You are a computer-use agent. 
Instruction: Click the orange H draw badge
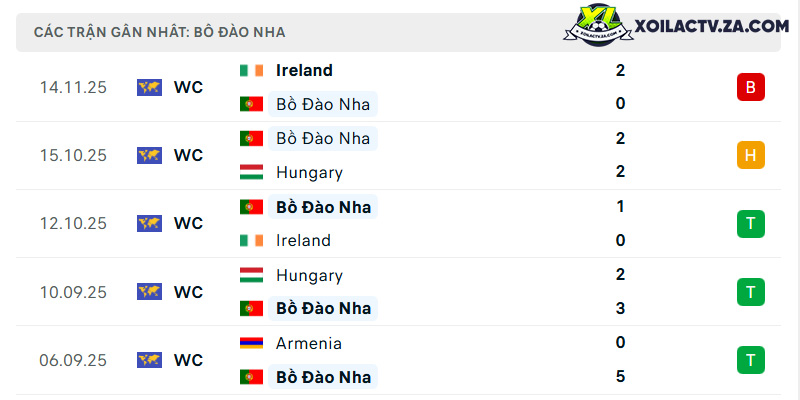point(751,155)
